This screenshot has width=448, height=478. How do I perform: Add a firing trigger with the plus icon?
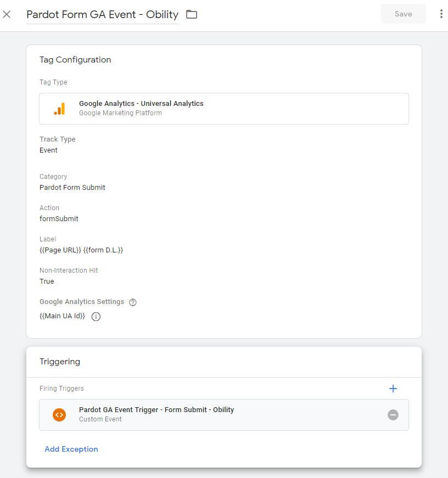coord(393,389)
